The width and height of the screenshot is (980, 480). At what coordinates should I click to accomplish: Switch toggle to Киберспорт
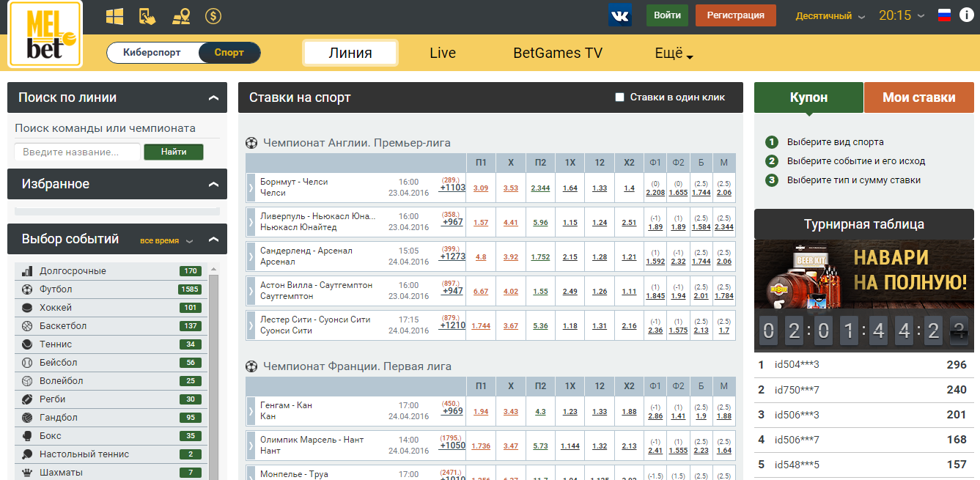(x=152, y=53)
